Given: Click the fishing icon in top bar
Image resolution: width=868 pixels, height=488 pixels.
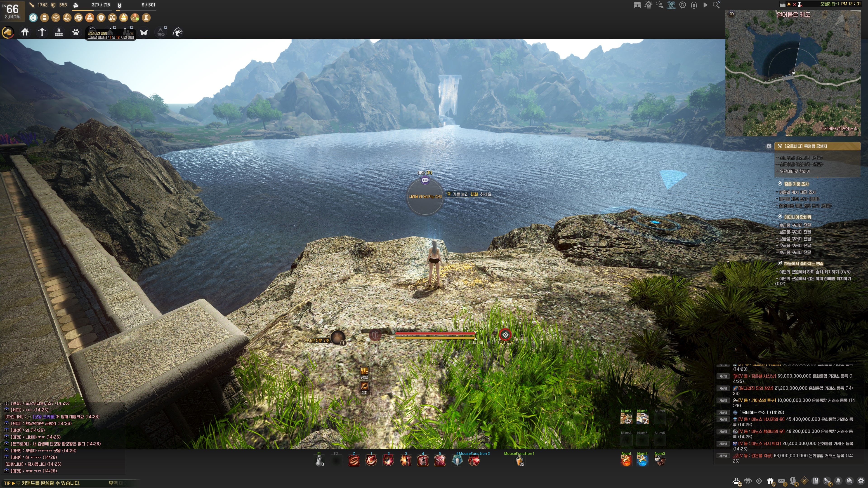Looking at the screenshot, I should click(x=178, y=32).
